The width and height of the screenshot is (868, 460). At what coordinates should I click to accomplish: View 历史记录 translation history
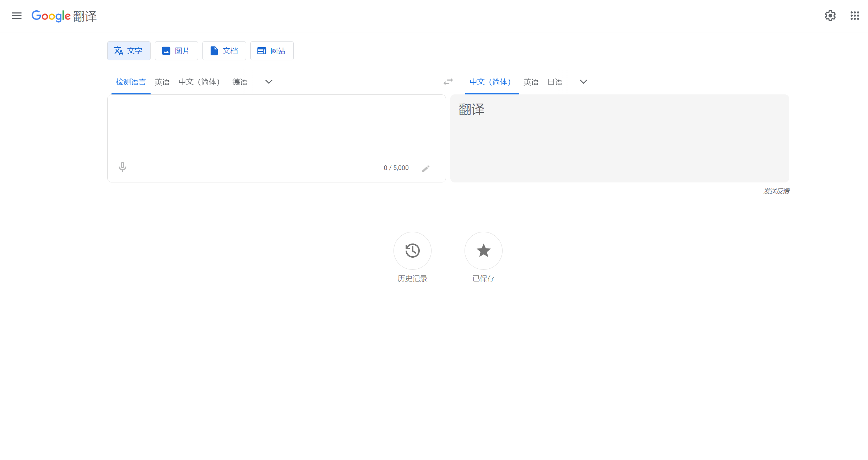(x=412, y=251)
